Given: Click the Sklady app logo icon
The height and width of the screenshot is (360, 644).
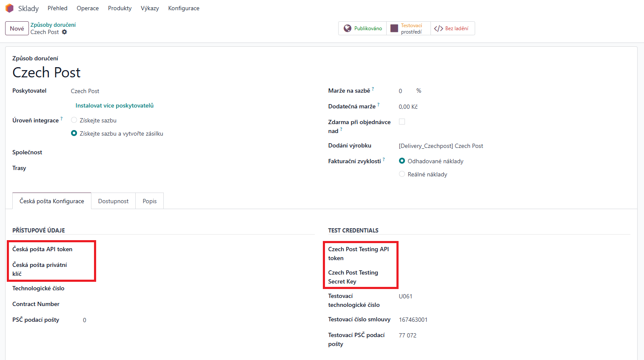Looking at the screenshot, I should [9, 8].
